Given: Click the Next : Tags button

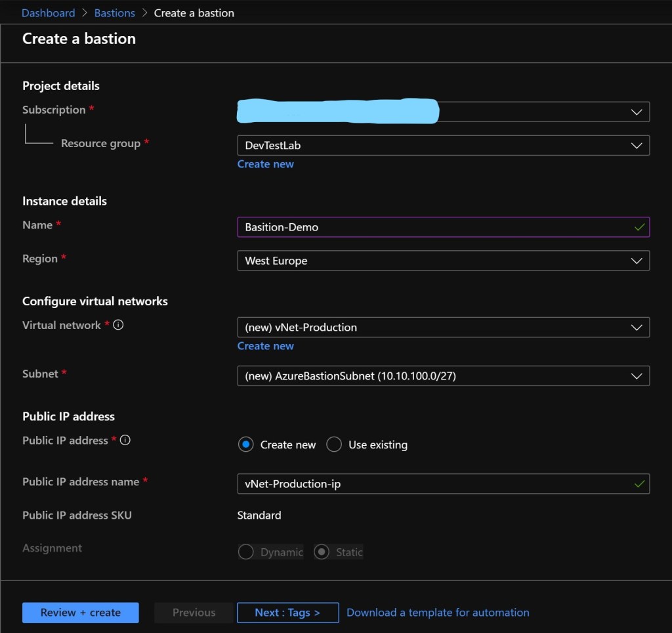Looking at the screenshot, I should [x=287, y=613].
